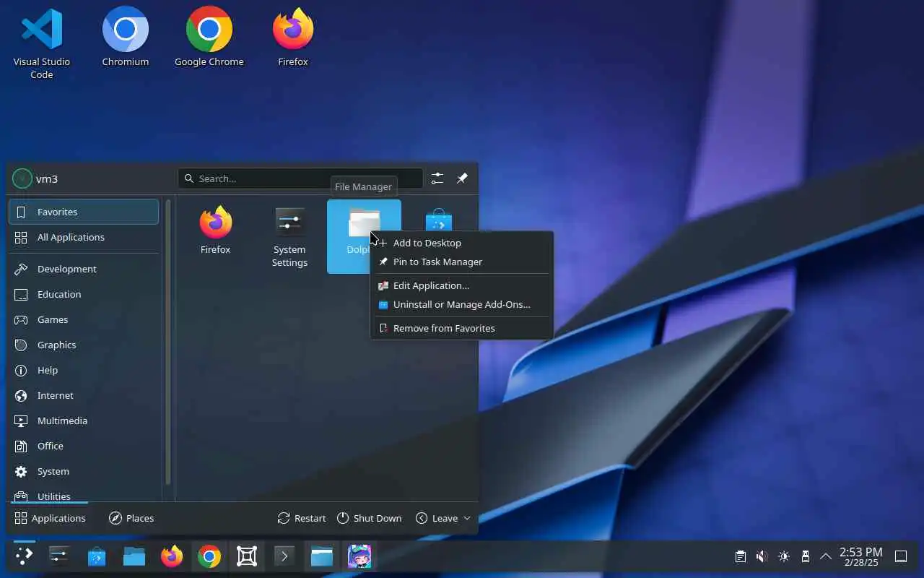The image size is (924, 578).
Task: Choose Pin to Task Manager
Action: click(461, 262)
